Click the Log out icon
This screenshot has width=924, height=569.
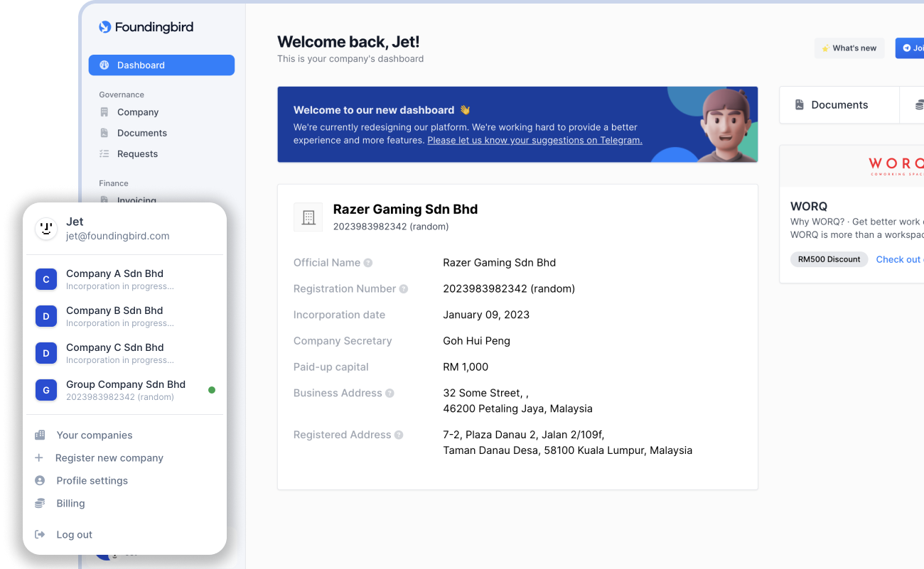pyautogui.click(x=41, y=535)
